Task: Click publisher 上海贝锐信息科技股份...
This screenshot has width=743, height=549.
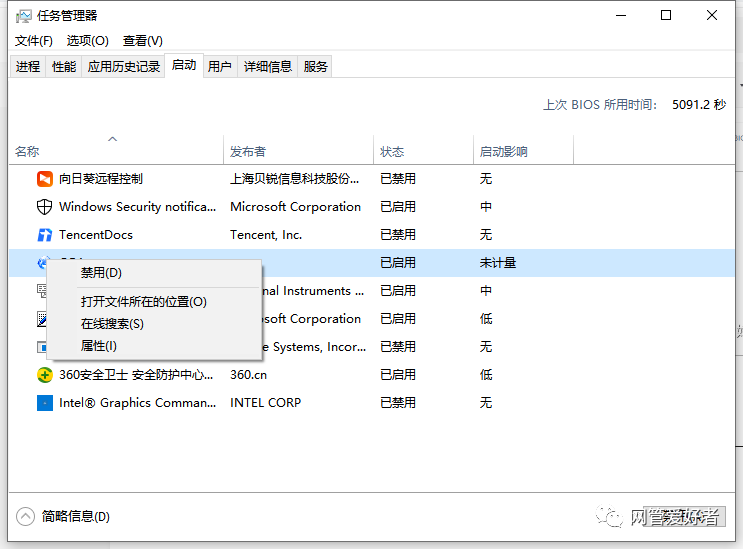Action: [295, 179]
